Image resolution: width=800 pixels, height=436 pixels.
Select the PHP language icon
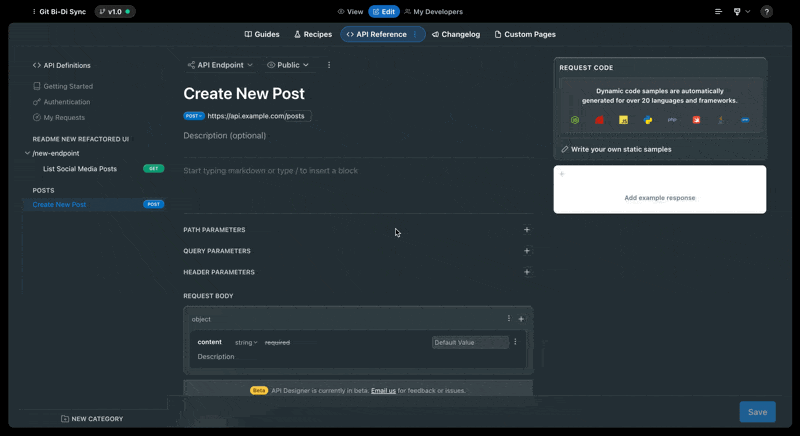point(672,120)
